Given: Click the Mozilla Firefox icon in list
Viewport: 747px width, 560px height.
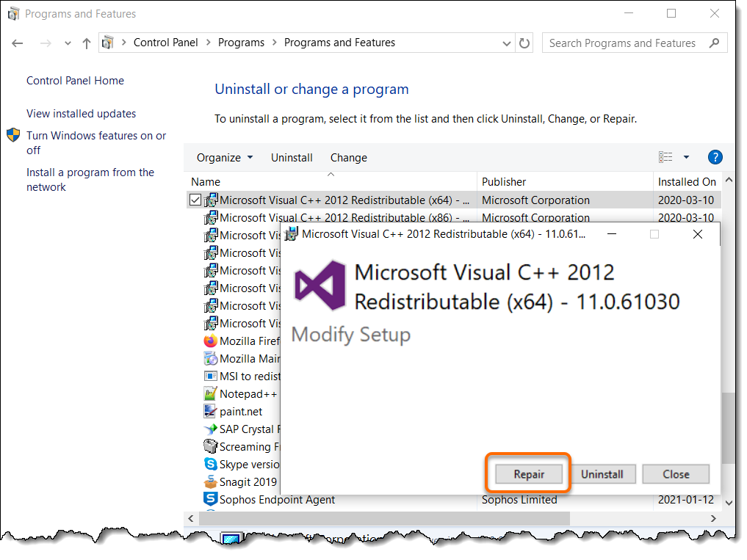Looking at the screenshot, I should [x=211, y=341].
